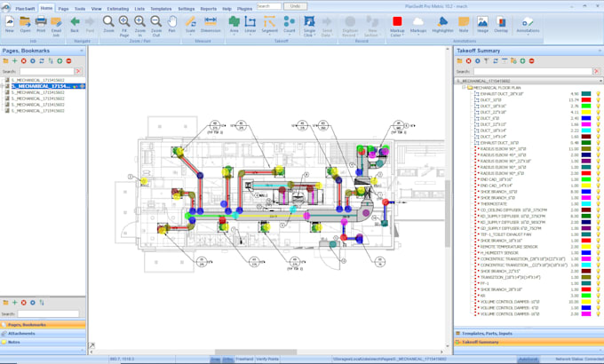Viewport: 604px width, 364px height.
Task: Click the Fit Page icon
Action: [124, 23]
